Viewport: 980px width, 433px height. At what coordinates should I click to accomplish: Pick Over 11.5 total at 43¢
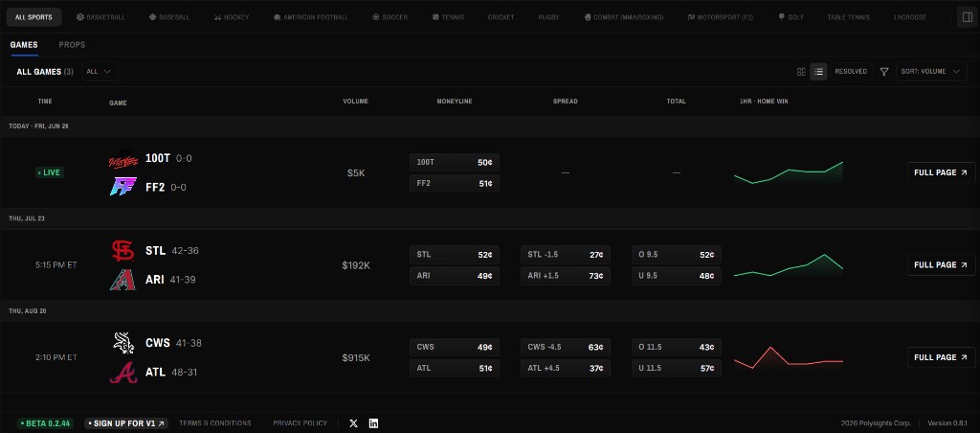677,348
